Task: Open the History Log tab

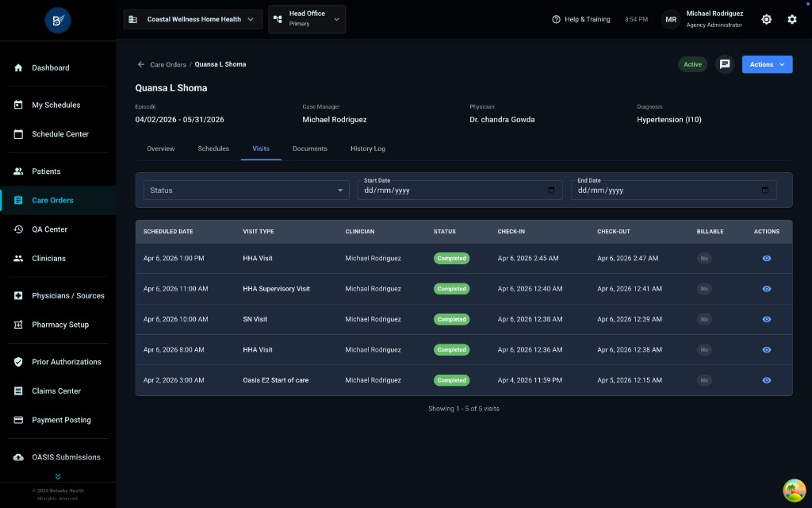Action: point(368,148)
